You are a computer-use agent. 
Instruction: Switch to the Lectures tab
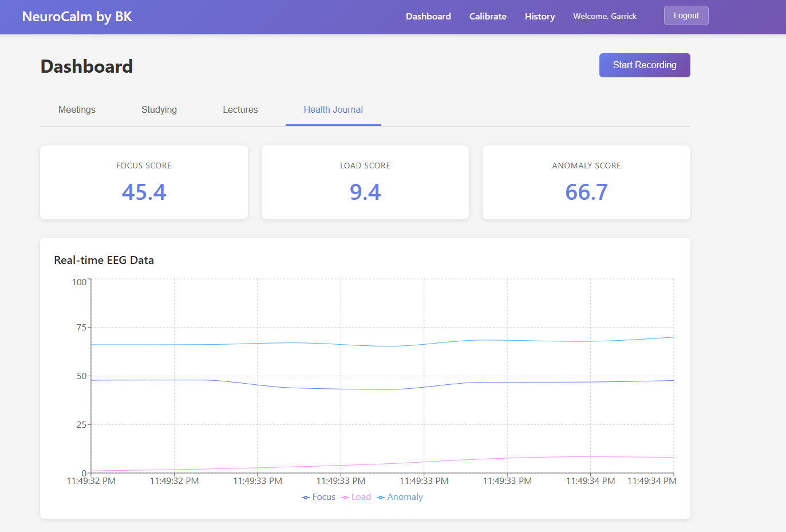coord(240,109)
